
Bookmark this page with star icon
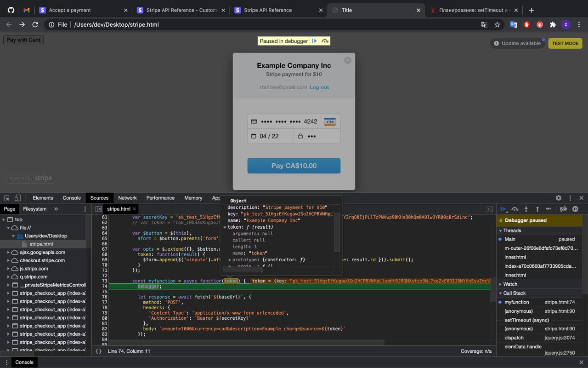tap(497, 25)
